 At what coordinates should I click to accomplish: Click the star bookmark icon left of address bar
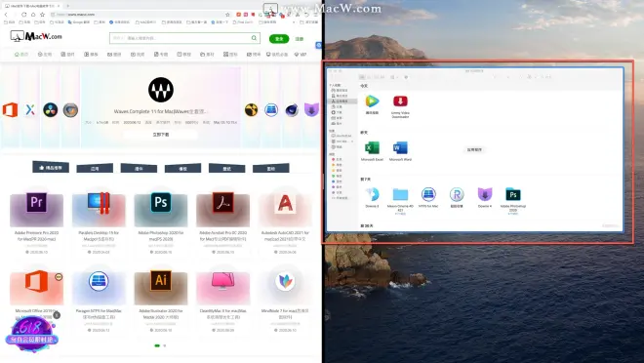[42, 15]
